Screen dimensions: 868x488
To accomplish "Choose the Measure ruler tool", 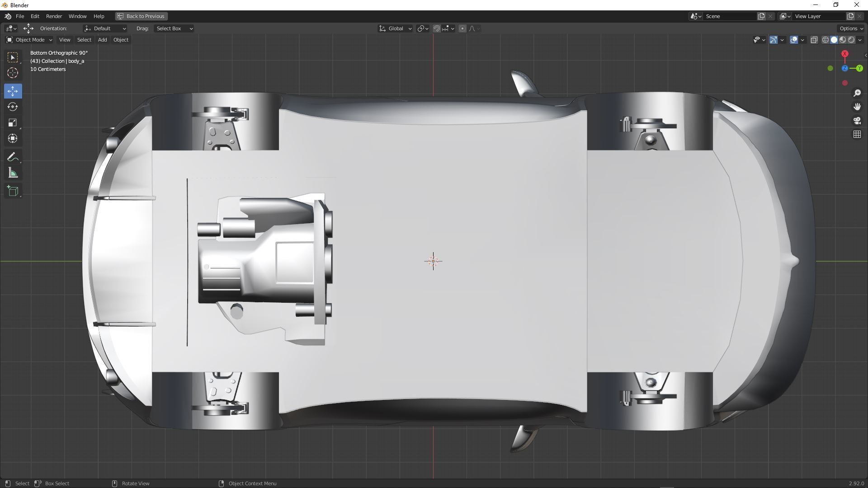I will click(x=13, y=174).
